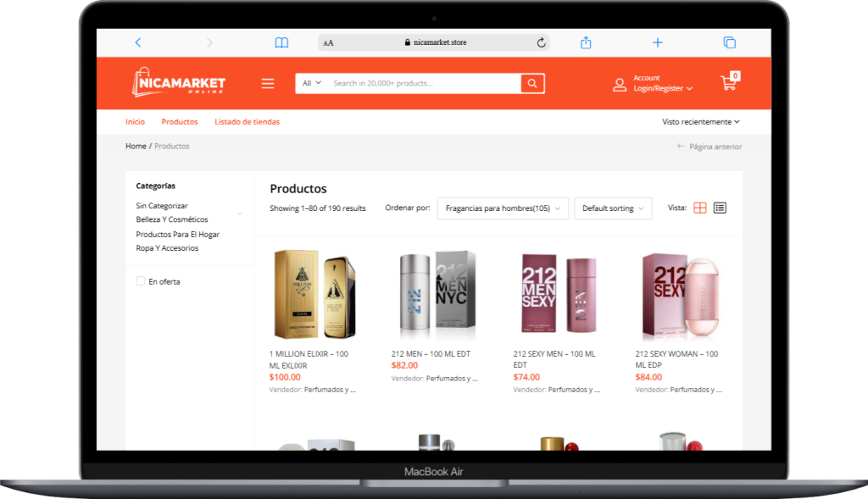Viewport: 868px width, 499px height.
Task: Open the shopping cart icon
Action: (x=729, y=82)
